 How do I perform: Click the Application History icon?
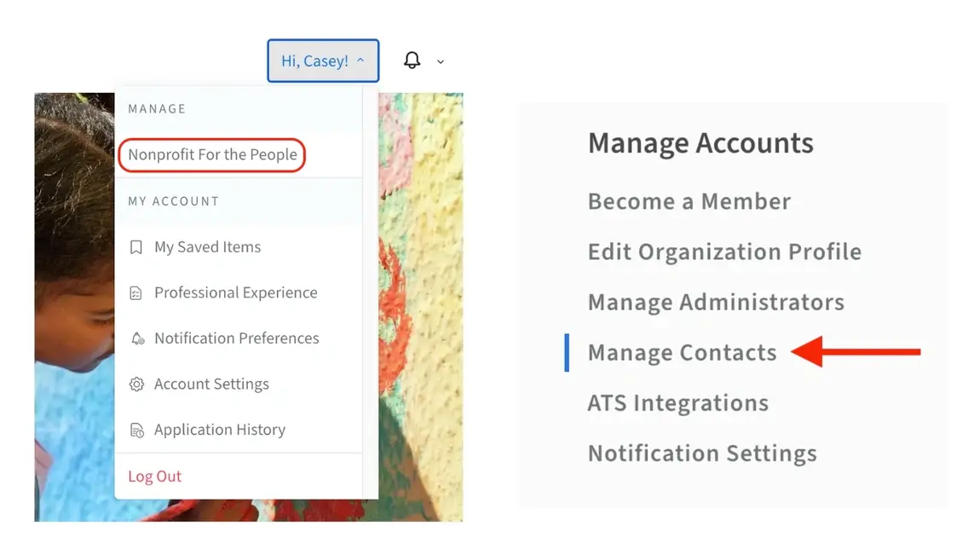click(136, 430)
